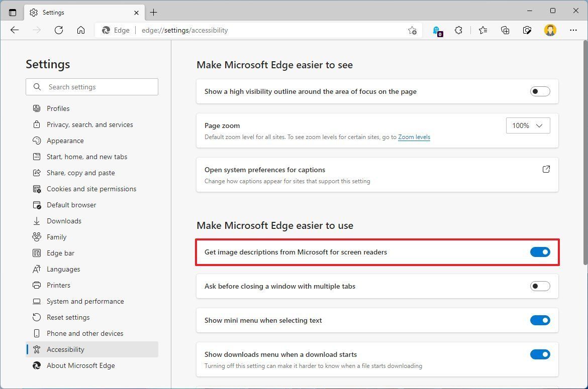Open the Page zoom level dropdown
Viewport: 588px width, 389px height.
point(527,125)
